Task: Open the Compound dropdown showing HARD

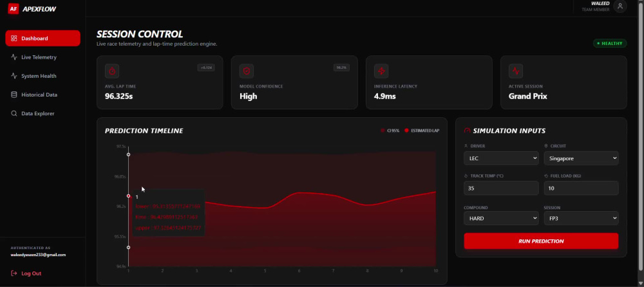Action: 501,218
